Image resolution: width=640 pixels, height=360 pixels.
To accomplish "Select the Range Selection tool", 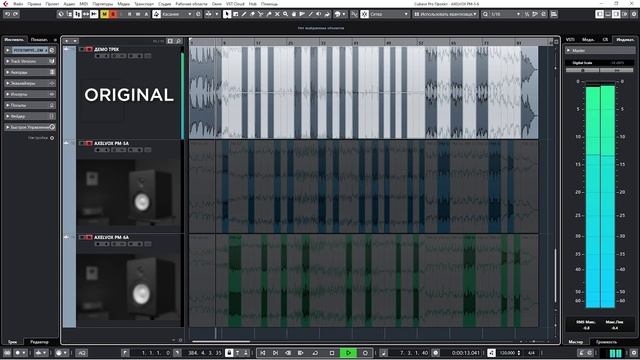I will 236,14.
